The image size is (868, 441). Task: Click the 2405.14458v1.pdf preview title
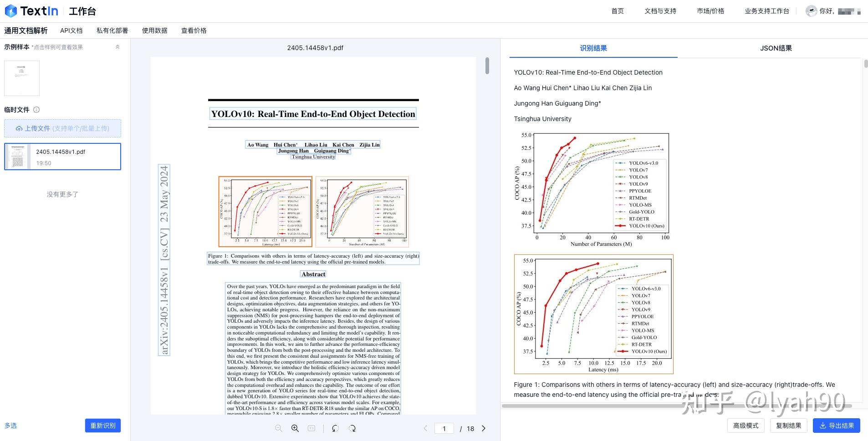click(x=315, y=48)
